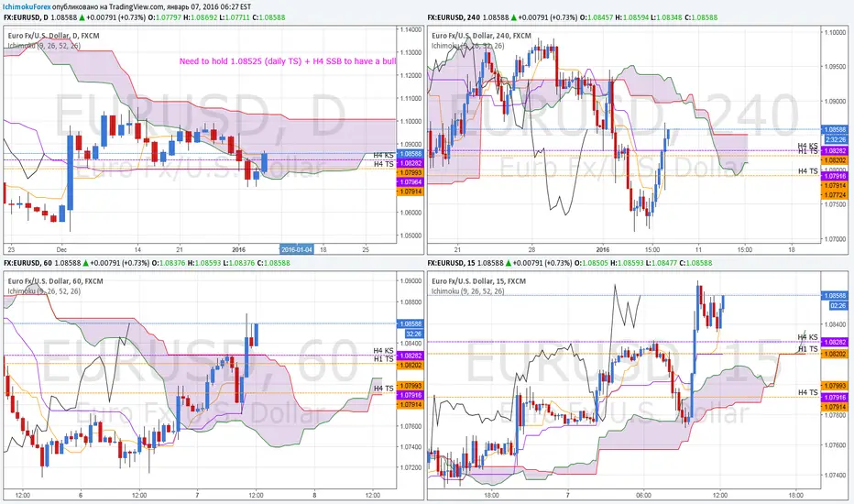Select the FX:EURUSD, D header symbol
This screenshot has height=504, width=854.
[27, 17]
